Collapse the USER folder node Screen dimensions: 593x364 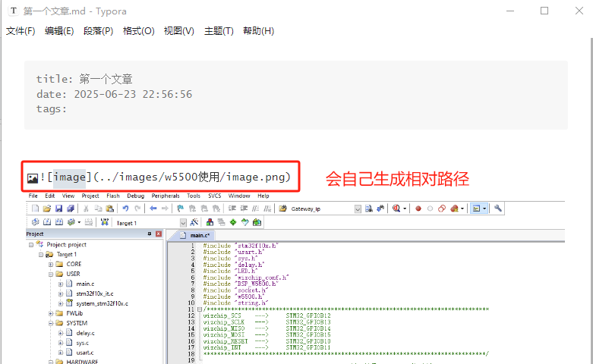click(x=50, y=274)
